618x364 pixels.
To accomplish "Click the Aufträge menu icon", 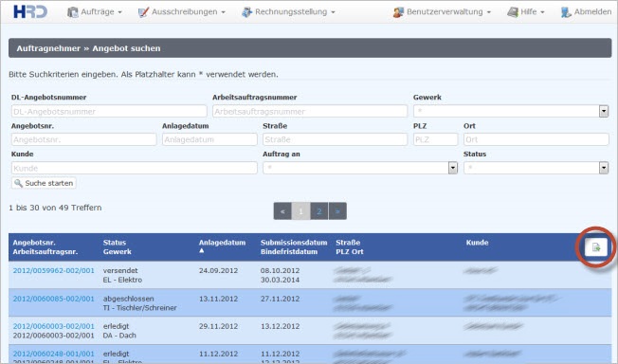I will pyautogui.click(x=73, y=12).
